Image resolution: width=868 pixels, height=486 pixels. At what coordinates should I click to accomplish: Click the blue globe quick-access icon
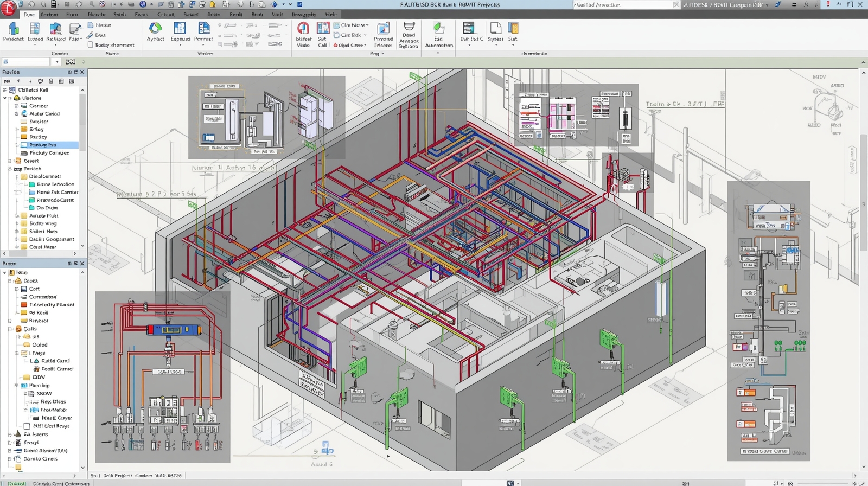pyautogui.click(x=143, y=4)
